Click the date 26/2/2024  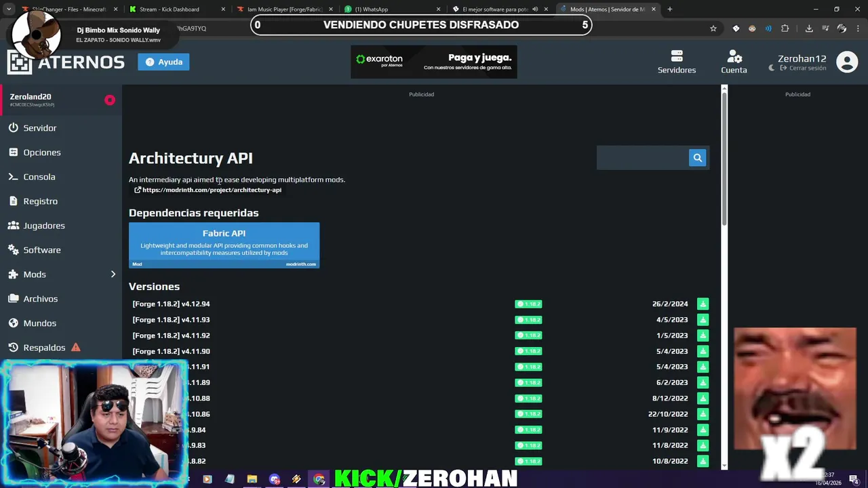click(670, 304)
